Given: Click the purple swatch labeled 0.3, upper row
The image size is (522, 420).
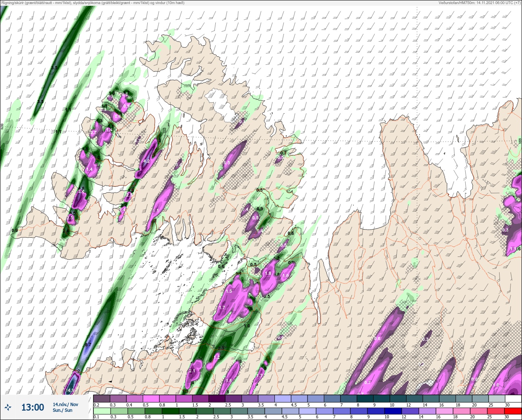Looking at the screenshot, I should (x=118, y=398).
